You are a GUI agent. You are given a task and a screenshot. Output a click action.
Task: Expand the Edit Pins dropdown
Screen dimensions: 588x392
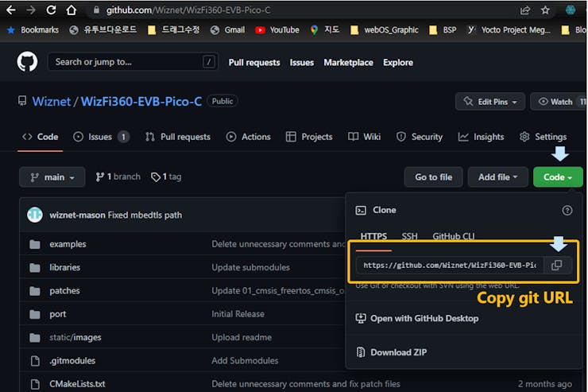(490, 102)
